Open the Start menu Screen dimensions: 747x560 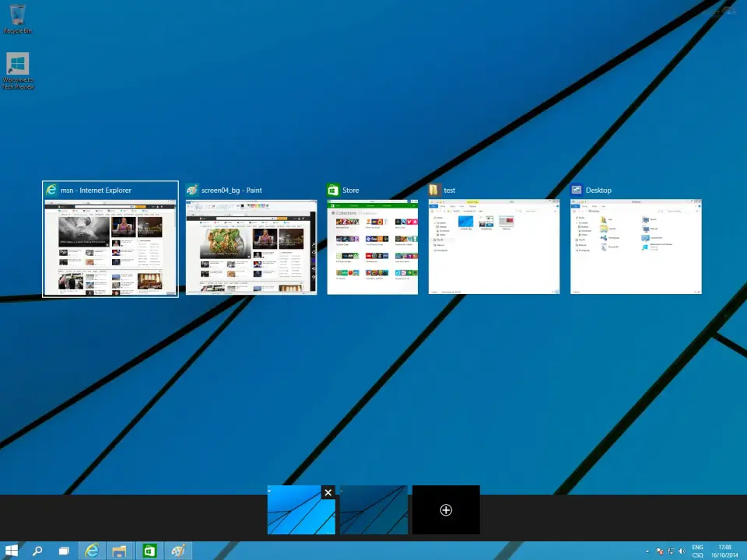pyautogui.click(x=12, y=551)
